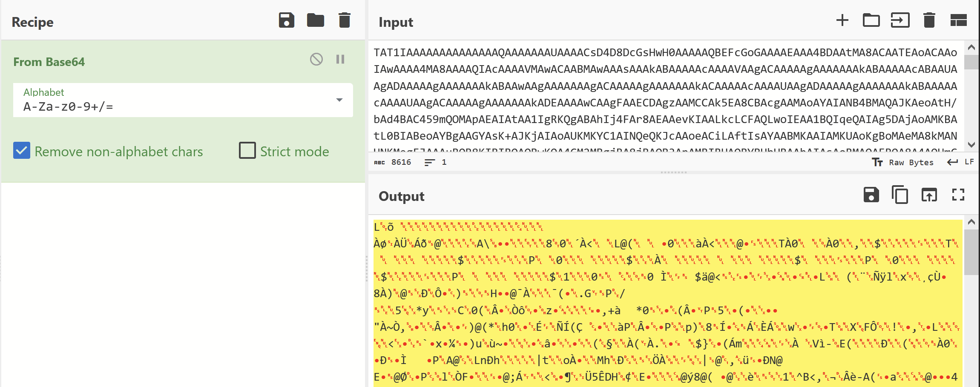The width and height of the screenshot is (980, 387).
Task: Open a file as input
Action: tap(871, 20)
